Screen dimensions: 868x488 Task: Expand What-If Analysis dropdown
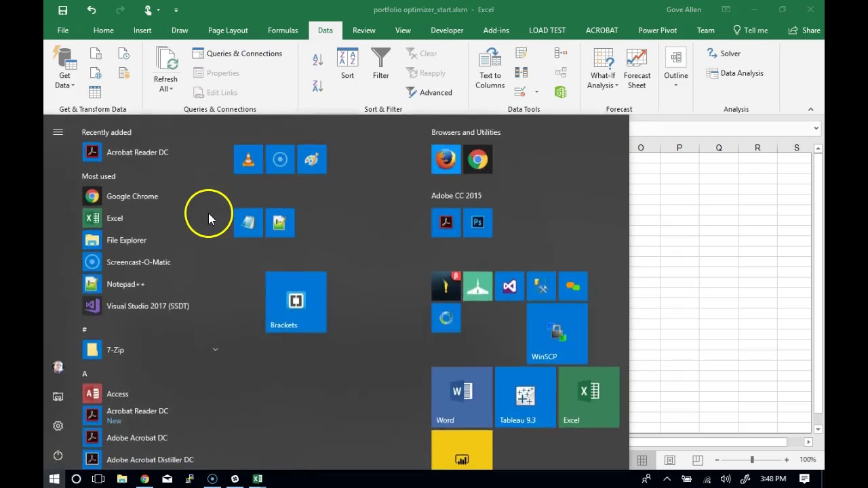point(603,81)
